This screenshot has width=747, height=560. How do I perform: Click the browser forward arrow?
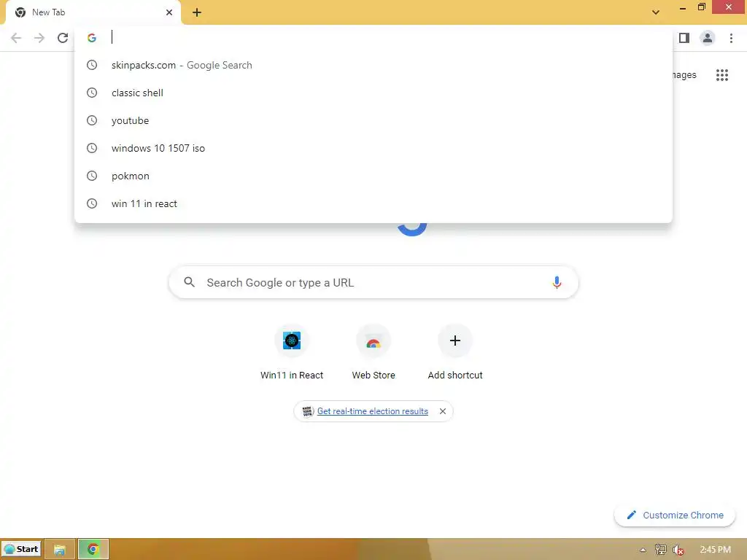click(x=39, y=38)
